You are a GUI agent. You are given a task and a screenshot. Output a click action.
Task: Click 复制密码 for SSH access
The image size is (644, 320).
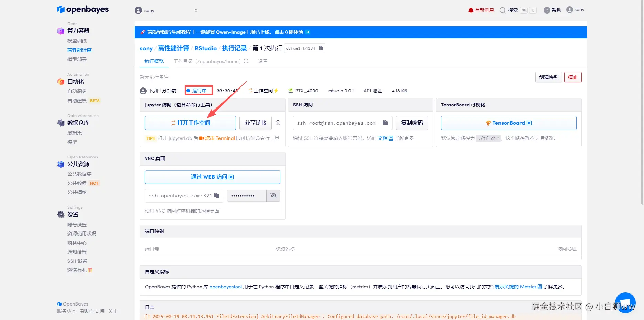click(x=412, y=123)
